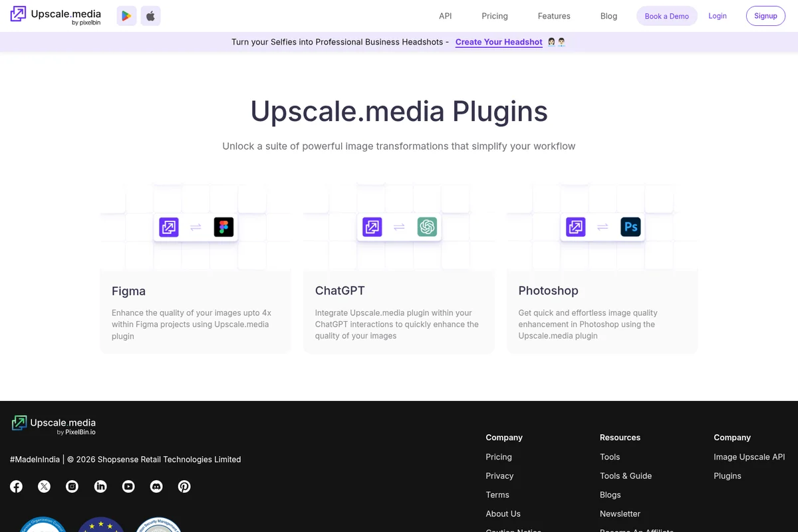Open the LinkedIn icon in the footer

[100, 486]
